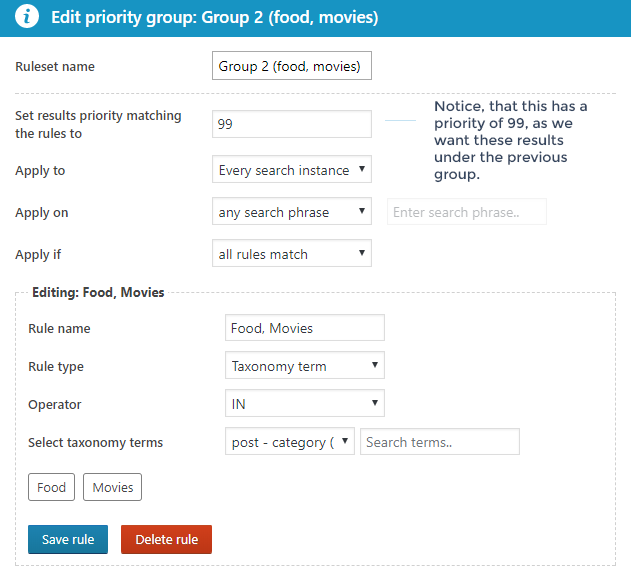Open the post - category taxonomy dropdown

coord(290,442)
